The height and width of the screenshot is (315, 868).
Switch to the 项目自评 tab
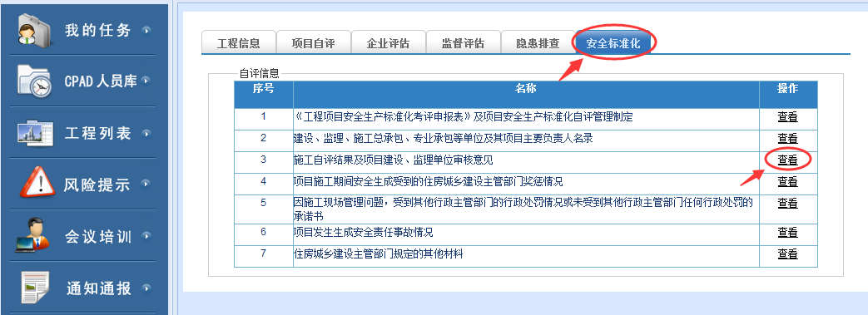[x=313, y=43]
